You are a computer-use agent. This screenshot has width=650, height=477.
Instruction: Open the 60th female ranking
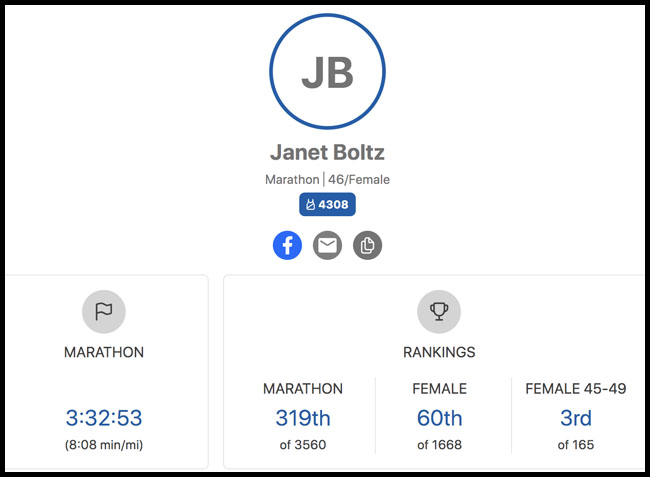pyautogui.click(x=439, y=418)
